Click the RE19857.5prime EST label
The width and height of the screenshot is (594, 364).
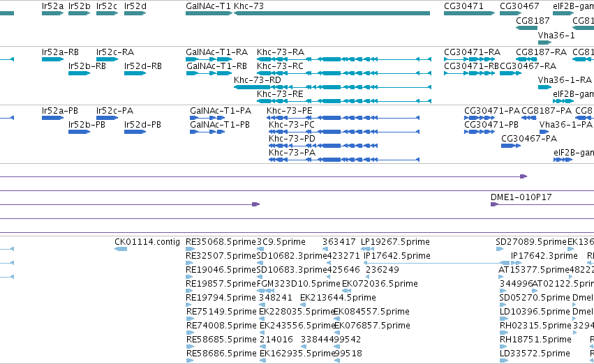pos(221,284)
